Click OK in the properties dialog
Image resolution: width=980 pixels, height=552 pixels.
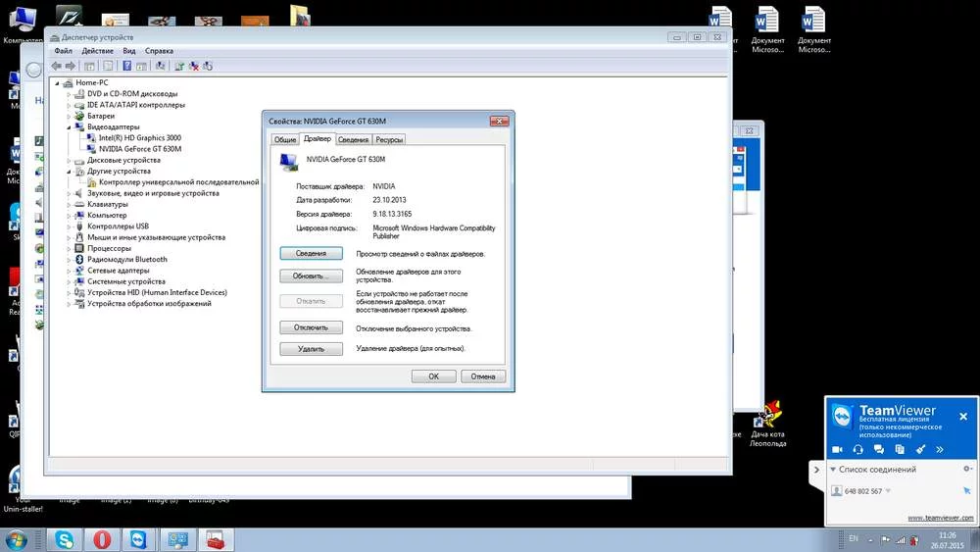pyautogui.click(x=434, y=376)
